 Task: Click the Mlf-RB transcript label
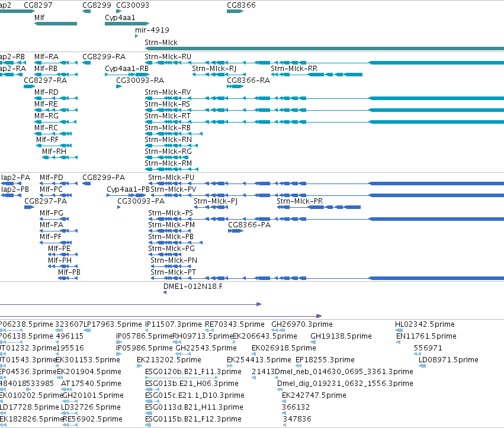(46, 69)
